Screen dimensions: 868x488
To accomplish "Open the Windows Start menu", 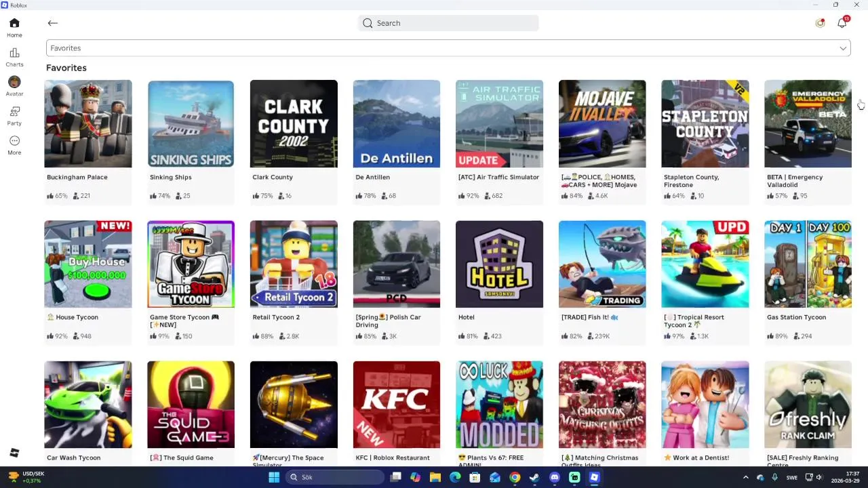I will pos(274,477).
